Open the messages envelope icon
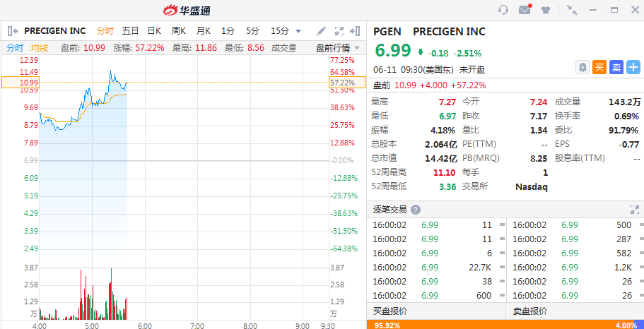 pos(525,10)
